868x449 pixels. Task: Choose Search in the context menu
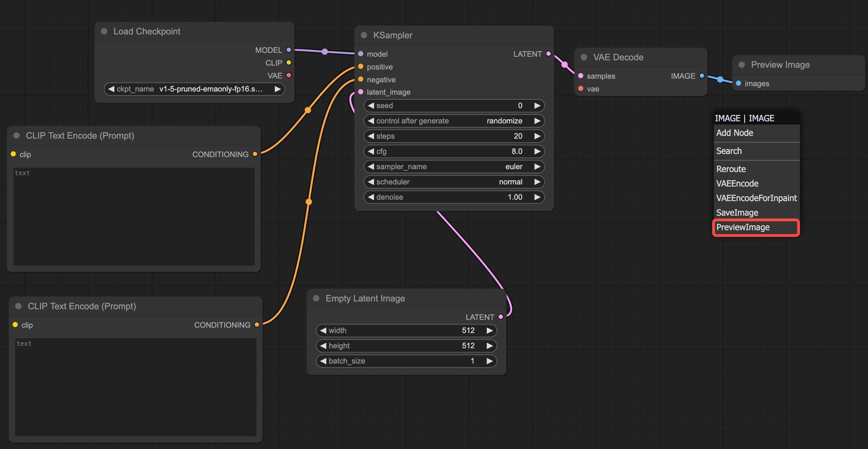[x=756, y=151]
